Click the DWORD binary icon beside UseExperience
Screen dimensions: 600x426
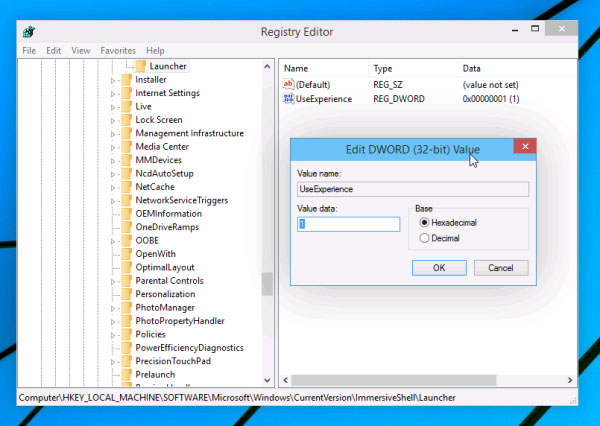pos(288,98)
